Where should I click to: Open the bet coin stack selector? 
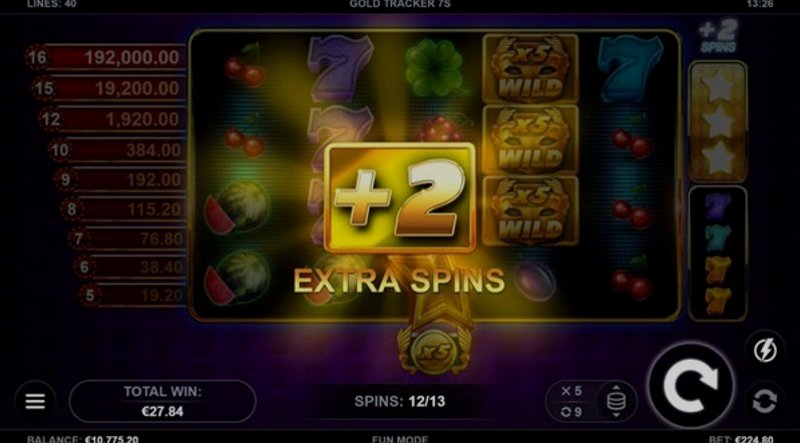616,401
